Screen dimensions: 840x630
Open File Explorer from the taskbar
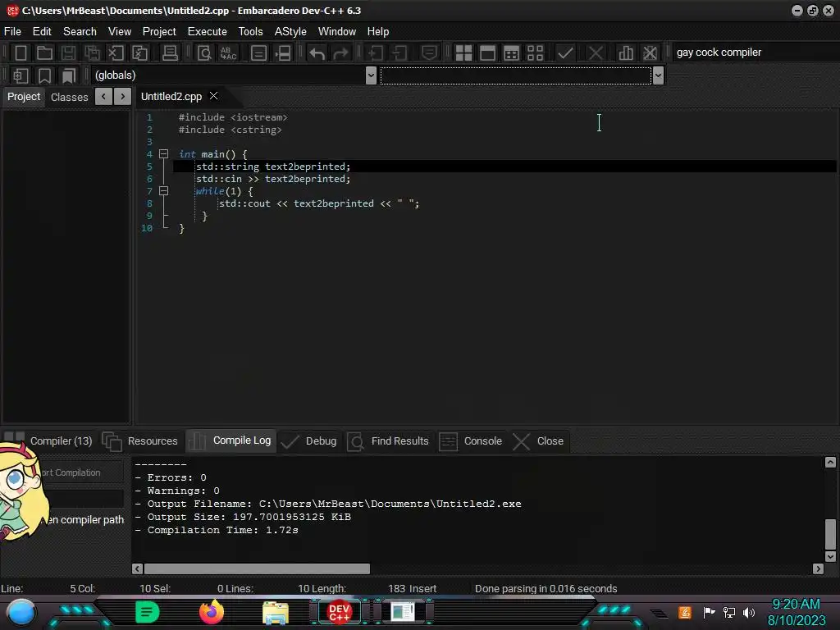tap(276, 612)
